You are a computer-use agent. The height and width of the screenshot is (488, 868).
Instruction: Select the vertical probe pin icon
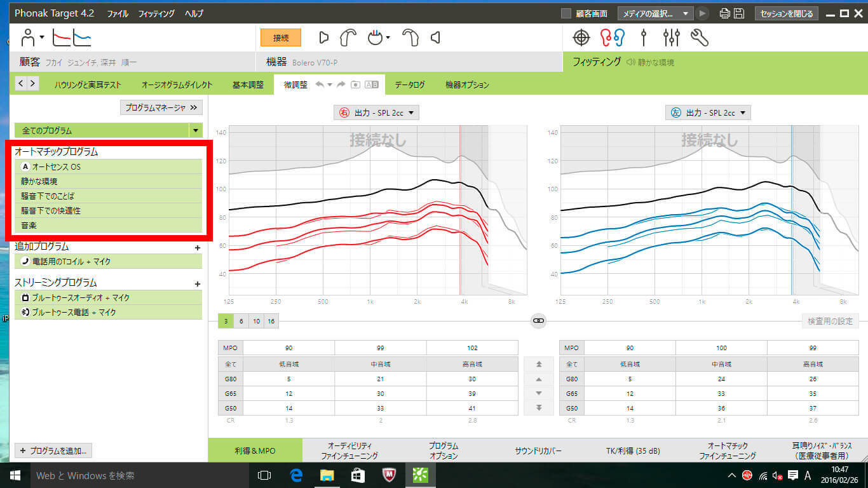[x=644, y=38]
